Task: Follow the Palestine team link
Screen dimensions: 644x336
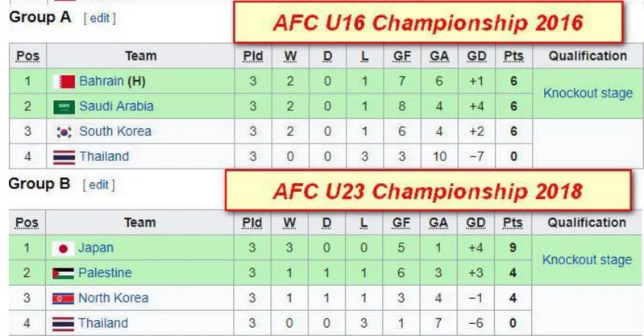Action: pyautogui.click(x=105, y=273)
